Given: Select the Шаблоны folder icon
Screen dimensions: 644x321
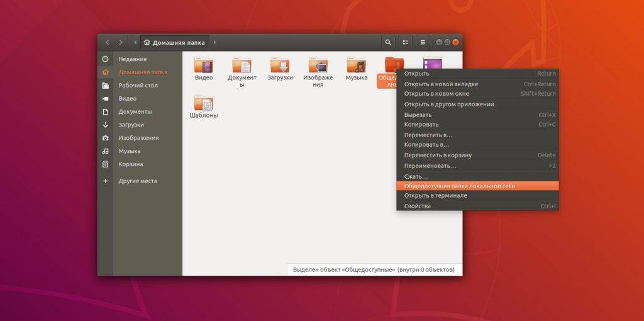Looking at the screenshot, I should click(x=203, y=103).
